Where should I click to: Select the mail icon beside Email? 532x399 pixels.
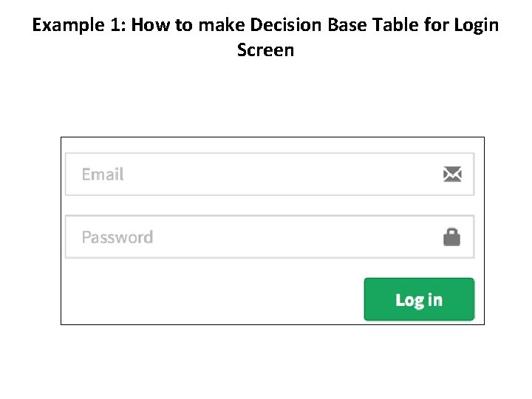452,174
